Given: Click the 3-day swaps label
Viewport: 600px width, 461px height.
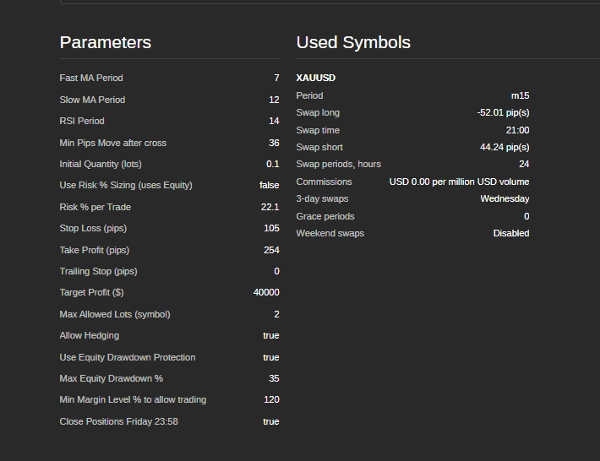Looking at the screenshot, I should (322, 199).
